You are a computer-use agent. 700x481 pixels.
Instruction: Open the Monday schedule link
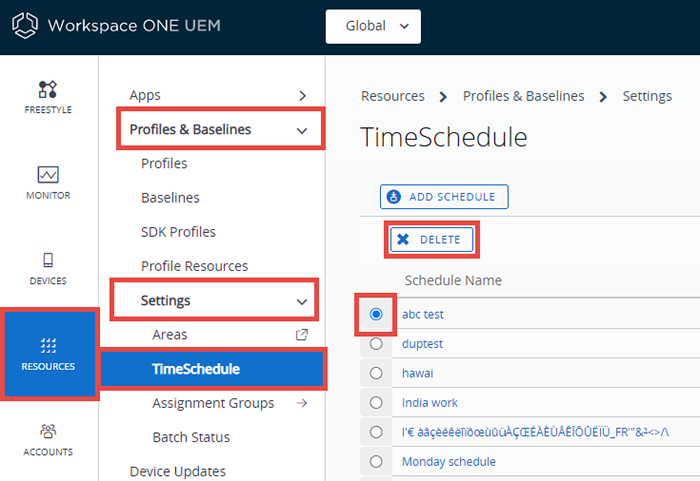coord(449,462)
